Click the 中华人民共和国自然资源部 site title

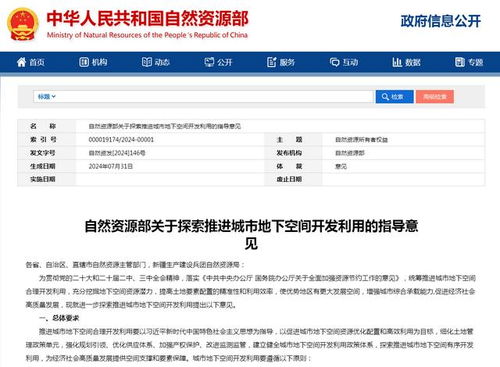[x=147, y=19]
